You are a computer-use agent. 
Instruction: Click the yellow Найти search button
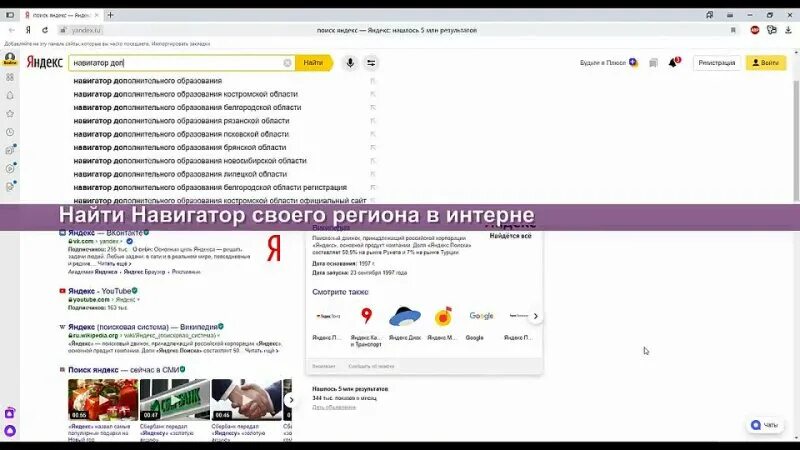[313, 63]
